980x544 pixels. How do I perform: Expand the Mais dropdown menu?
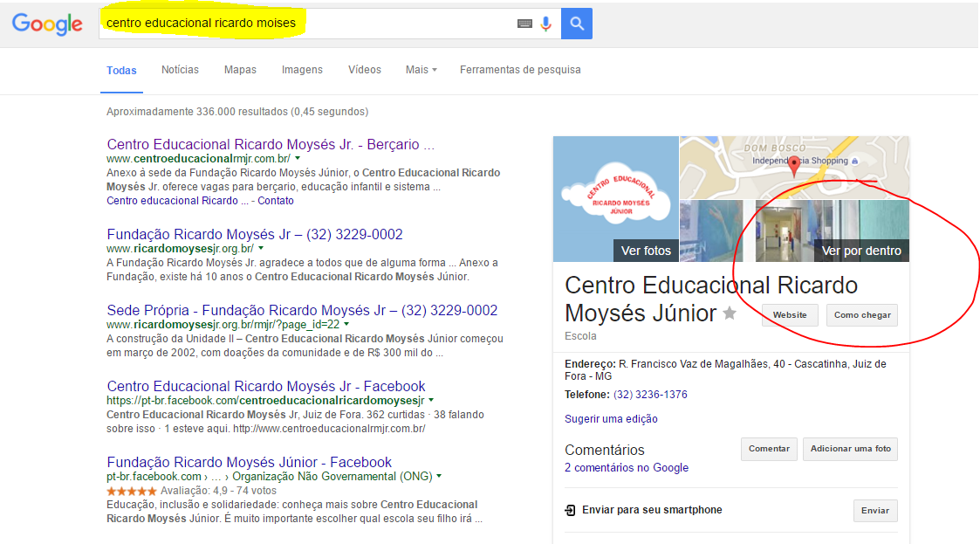[421, 70]
